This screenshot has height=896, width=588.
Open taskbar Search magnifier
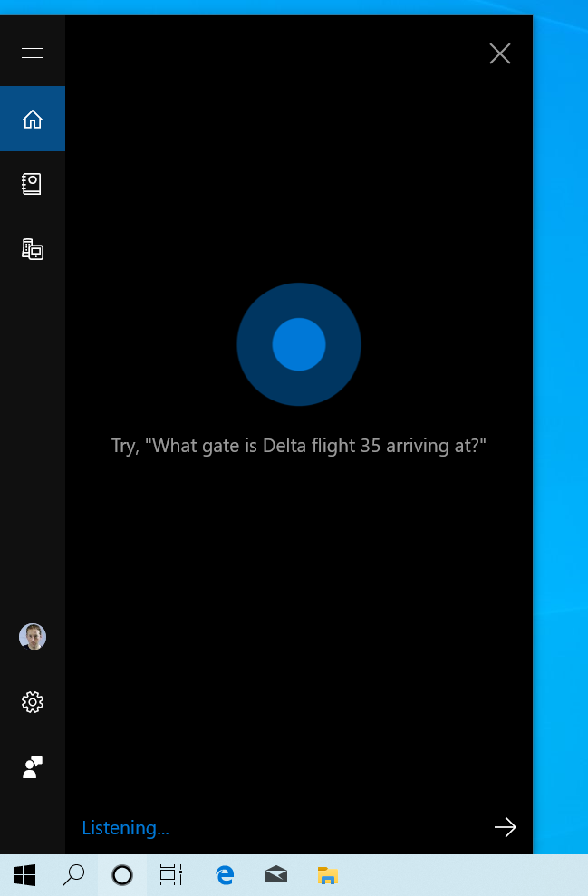click(73, 875)
